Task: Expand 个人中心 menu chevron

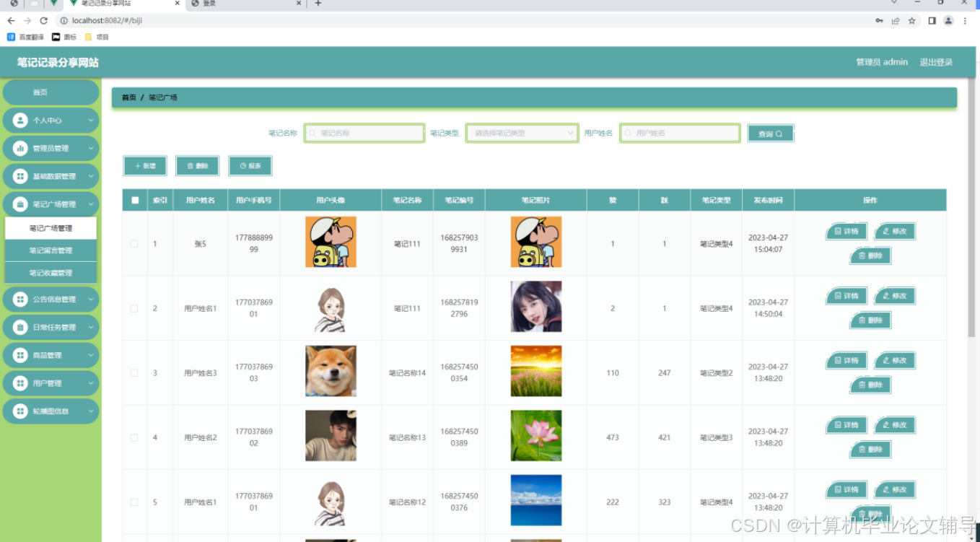Action: click(x=91, y=121)
